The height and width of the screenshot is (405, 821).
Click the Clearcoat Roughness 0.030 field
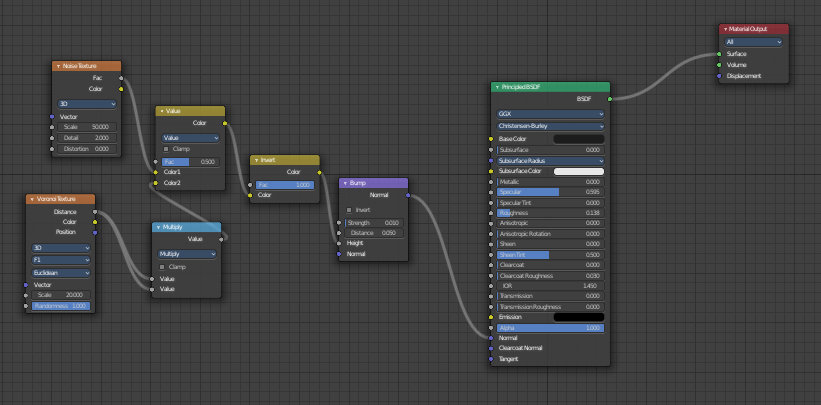point(550,276)
